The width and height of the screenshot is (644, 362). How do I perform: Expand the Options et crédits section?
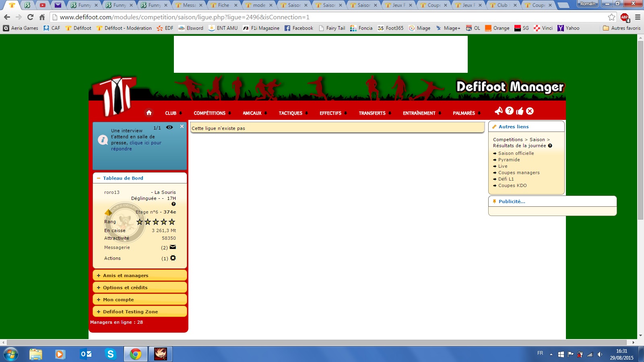pos(140,288)
